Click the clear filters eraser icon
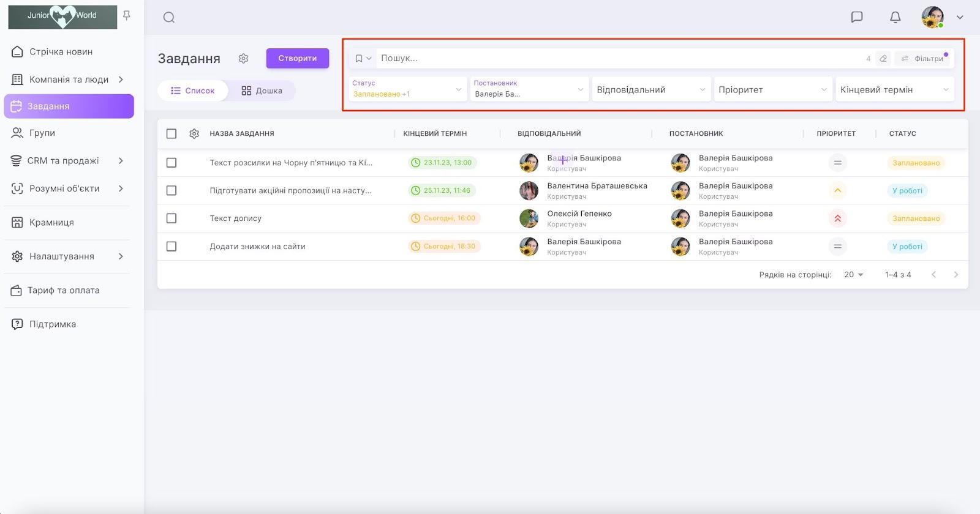Image resolution: width=980 pixels, height=514 pixels. 883,59
